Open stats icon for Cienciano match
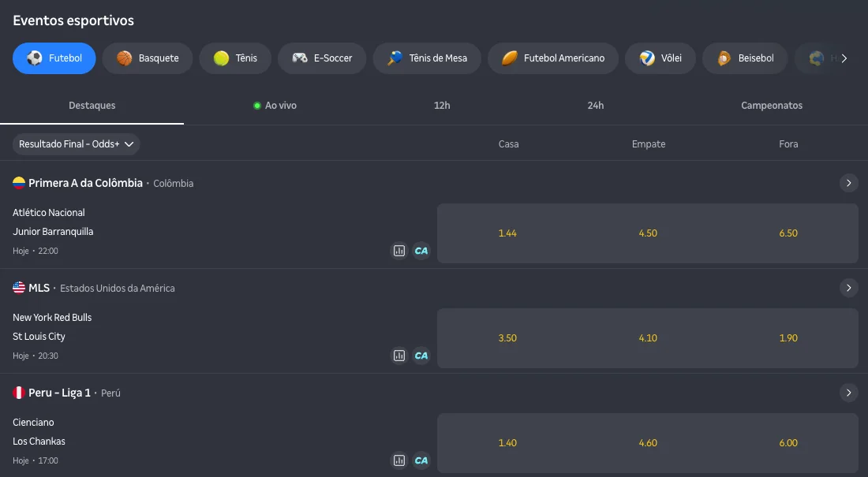Viewport: 868px width, 477px height. pyautogui.click(x=399, y=460)
